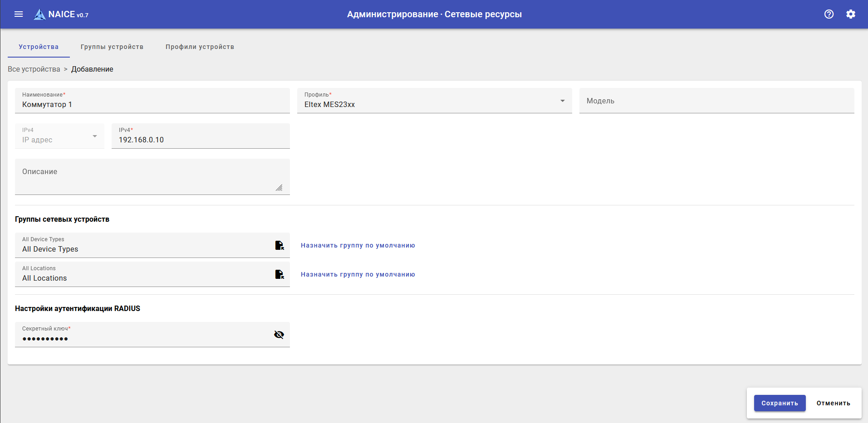Open the hamburger navigation menu
Viewport: 868px width, 423px height.
(x=19, y=14)
